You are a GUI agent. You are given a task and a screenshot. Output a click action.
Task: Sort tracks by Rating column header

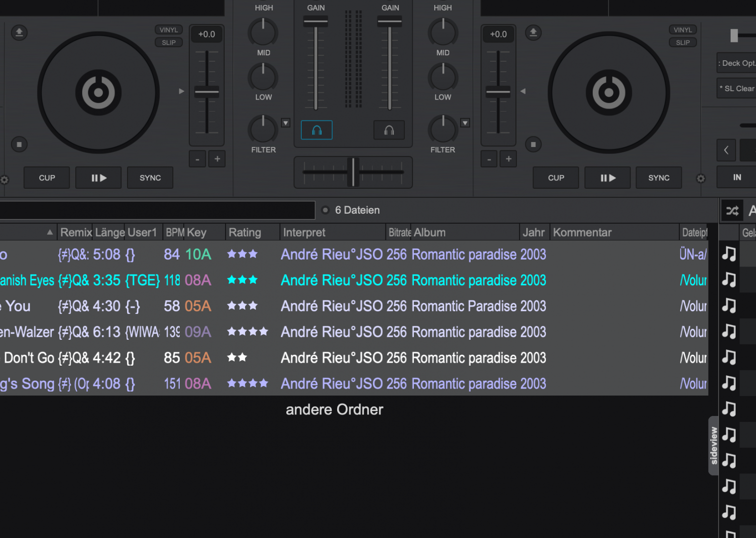click(x=245, y=233)
